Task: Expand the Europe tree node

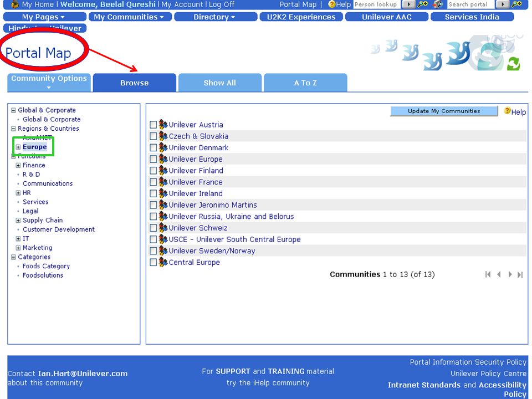Action: pos(18,147)
